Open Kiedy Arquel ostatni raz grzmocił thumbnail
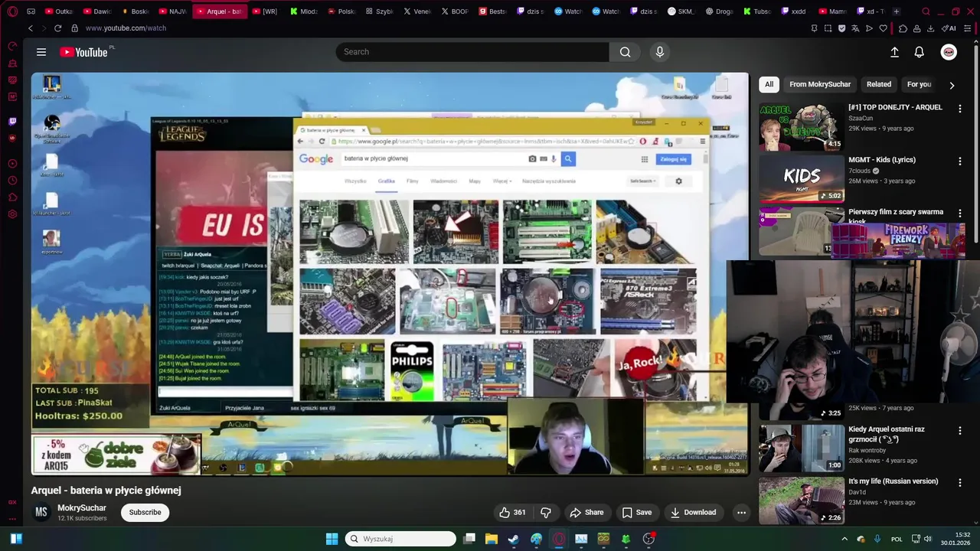Viewport: 980px width, 551px height. pyautogui.click(x=801, y=448)
